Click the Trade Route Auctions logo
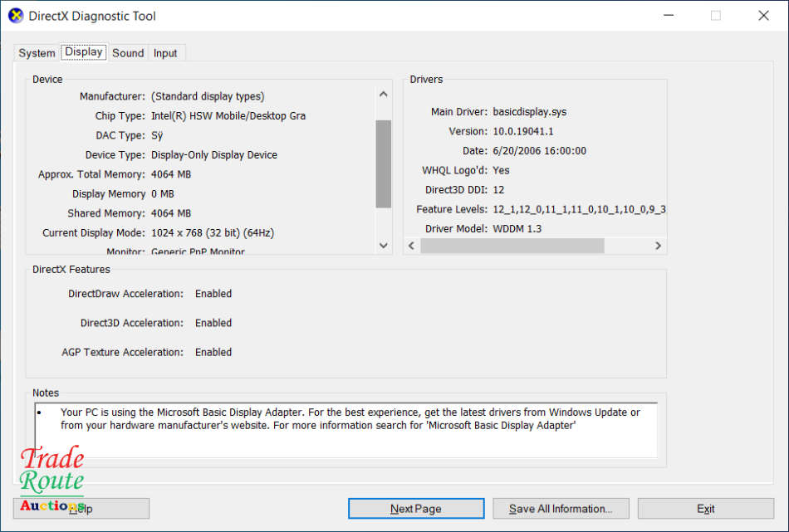This screenshot has width=789, height=532. 52,481
